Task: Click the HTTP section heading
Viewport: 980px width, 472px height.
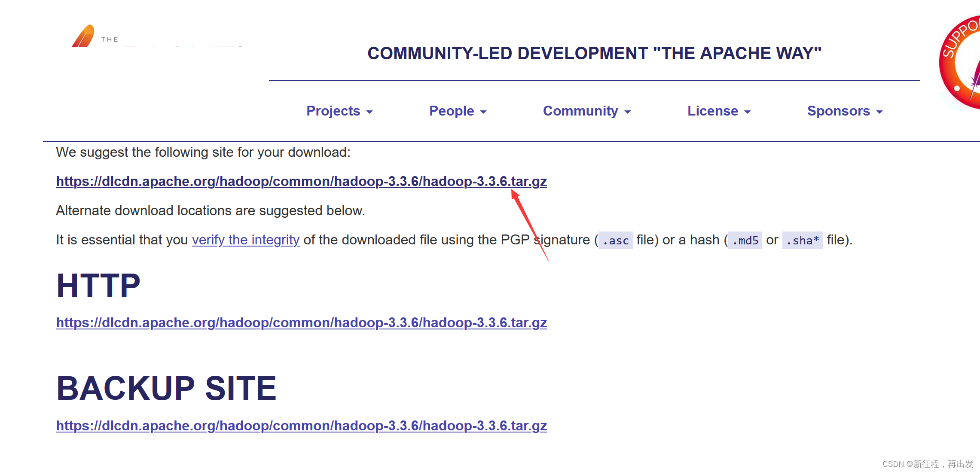Action: click(x=98, y=286)
